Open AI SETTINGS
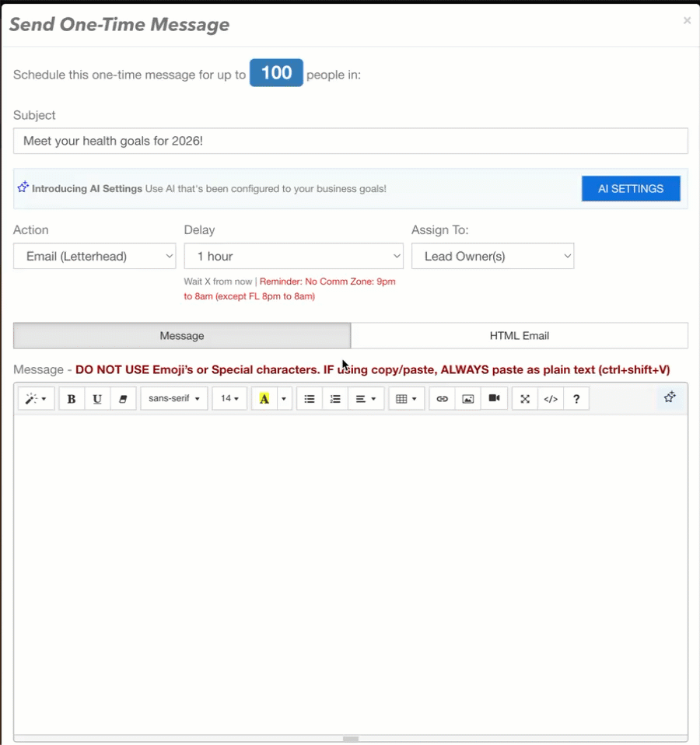The height and width of the screenshot is (745, 700). (x=631, y=188)
